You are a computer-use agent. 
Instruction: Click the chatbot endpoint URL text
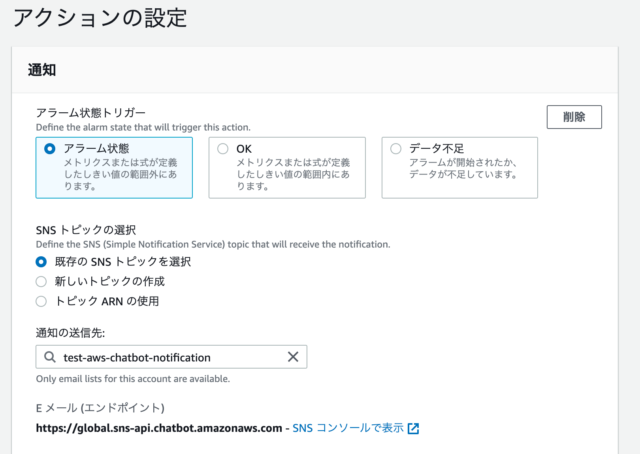159,428
